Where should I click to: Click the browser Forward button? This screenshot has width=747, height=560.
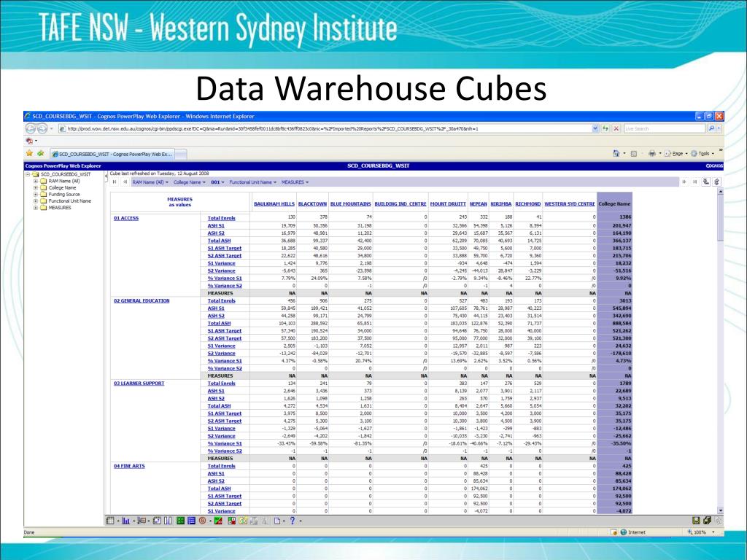(42, 128)
